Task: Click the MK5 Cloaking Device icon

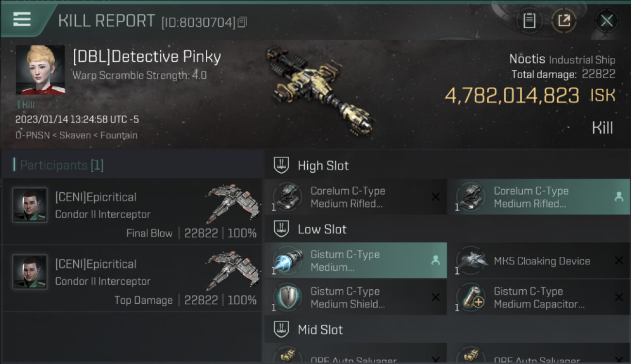Action: click(471, 261)
